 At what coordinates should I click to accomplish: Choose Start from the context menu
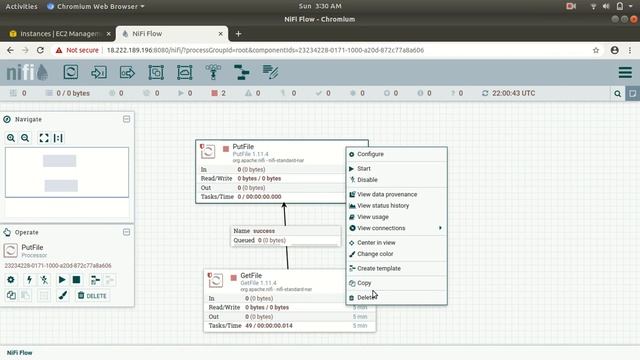396,169
